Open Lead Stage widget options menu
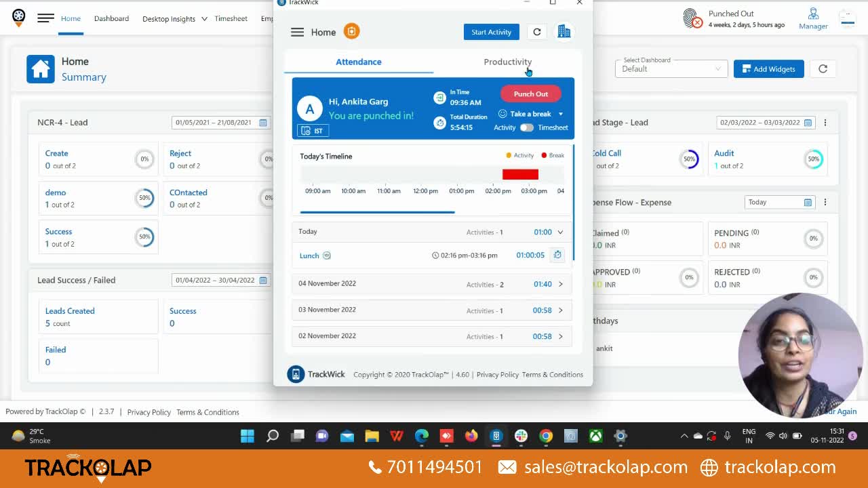This screenshot has width=868, height=488. [825, 123]
